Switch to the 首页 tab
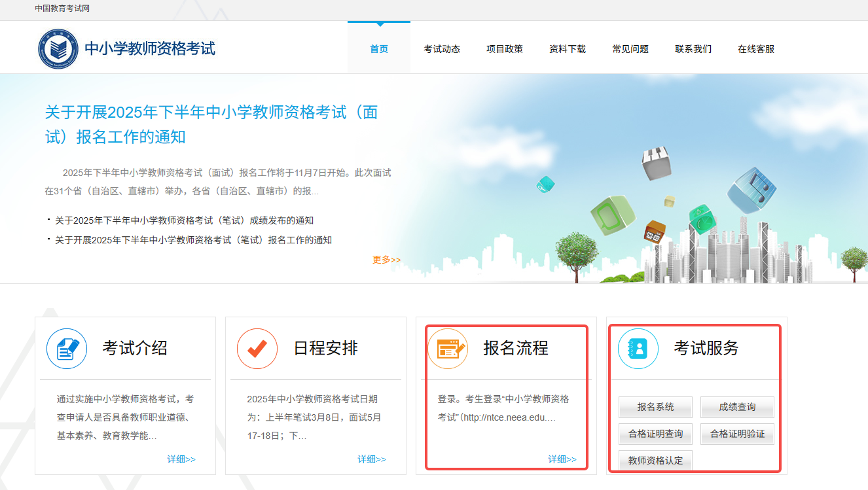The height and width of the screenshot is (490, 868). [x=378, y=48]
